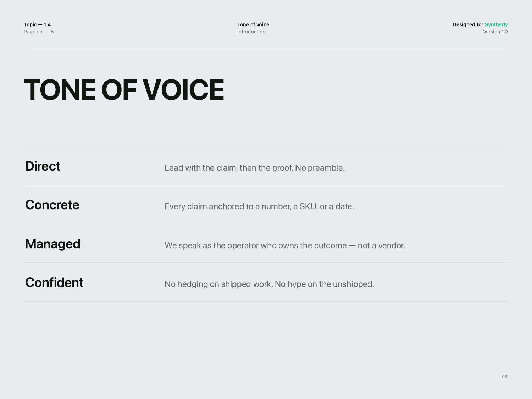Click the Topic — 1.4 label
Screen dimensions: 532x399
(x=37, y=24)
